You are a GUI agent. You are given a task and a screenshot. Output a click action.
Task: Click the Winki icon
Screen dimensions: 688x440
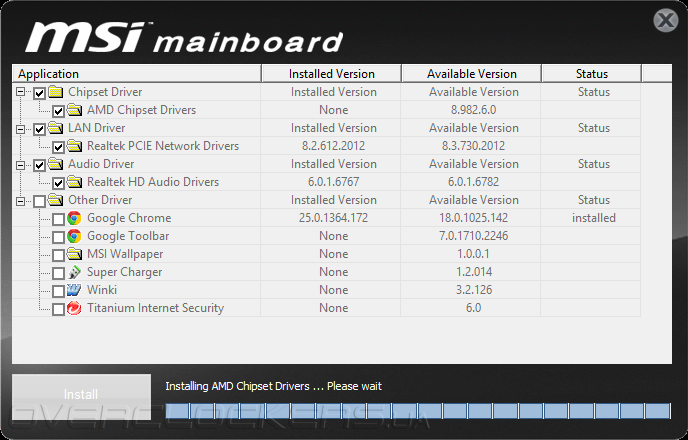point(74,290)
